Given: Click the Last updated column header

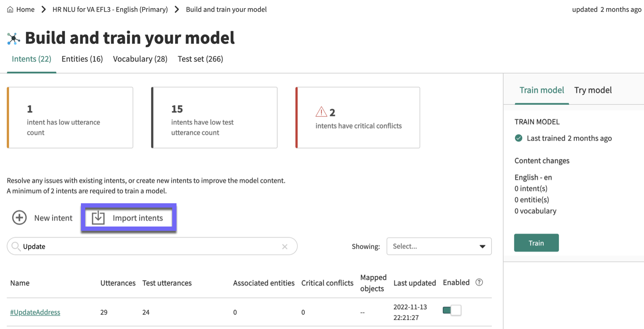Looking at the screenshot, I should [x=415, y=283].
